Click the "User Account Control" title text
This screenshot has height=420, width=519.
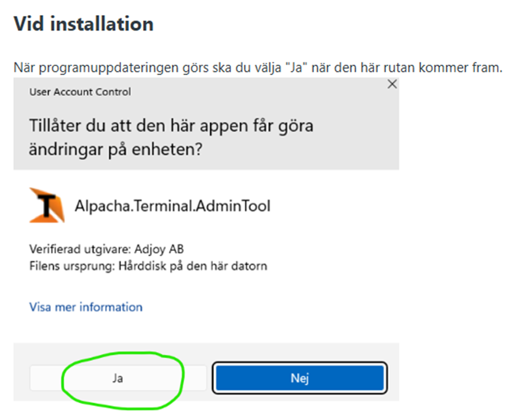point(80,92)
